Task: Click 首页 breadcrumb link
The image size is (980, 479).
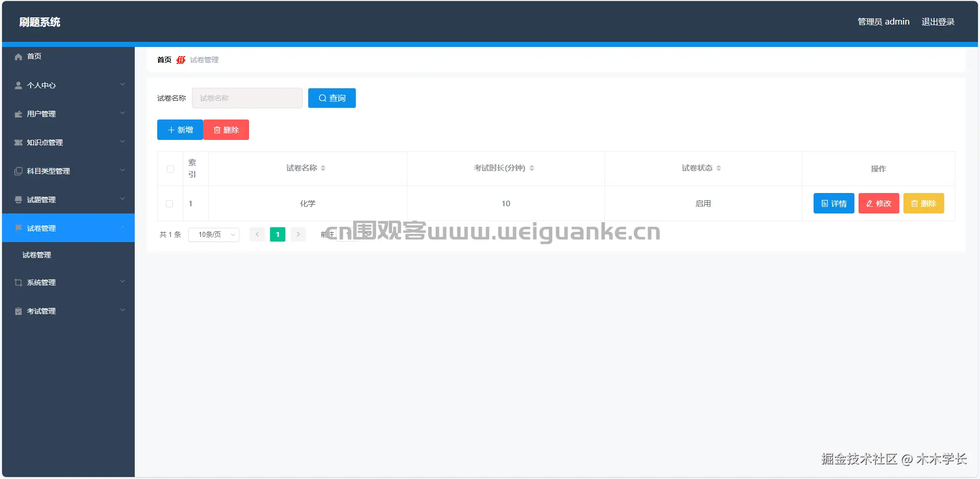Action: pos(164,60)
